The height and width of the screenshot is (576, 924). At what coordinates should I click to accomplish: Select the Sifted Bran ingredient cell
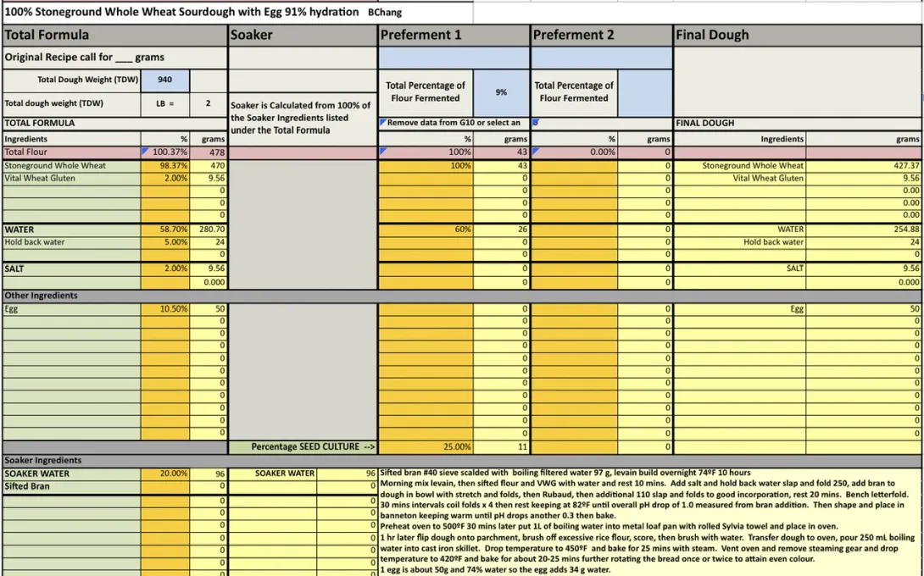pos(71,486)
